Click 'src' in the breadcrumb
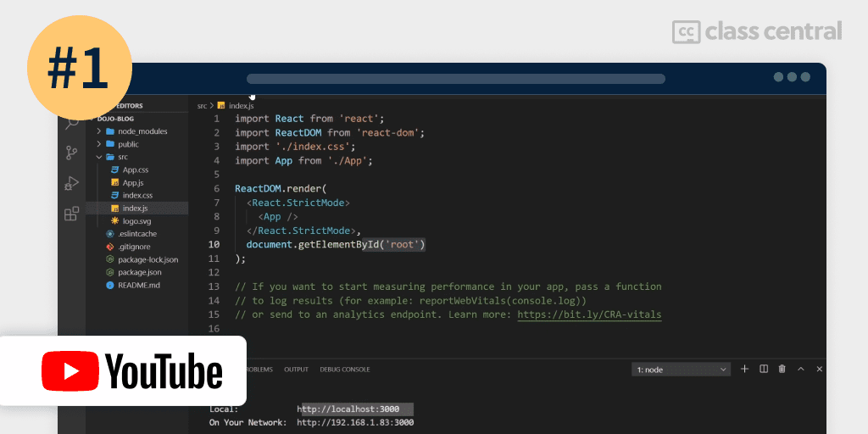The width and height of the screenshot is (868, 434). click(202, 105)
